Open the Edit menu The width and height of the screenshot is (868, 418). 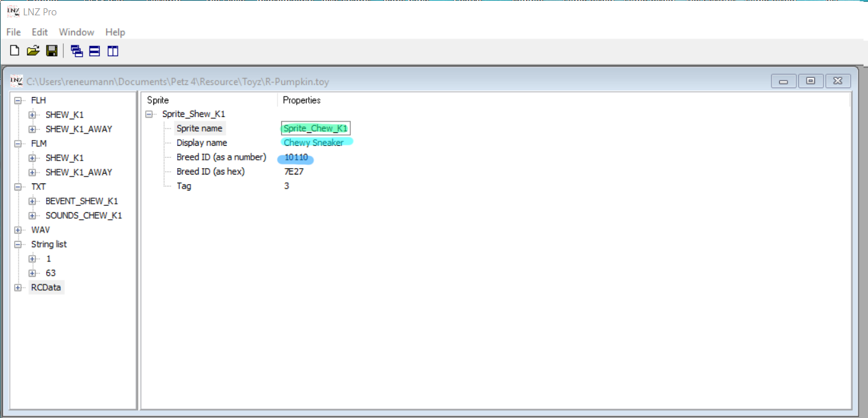(x=40, y=32)
